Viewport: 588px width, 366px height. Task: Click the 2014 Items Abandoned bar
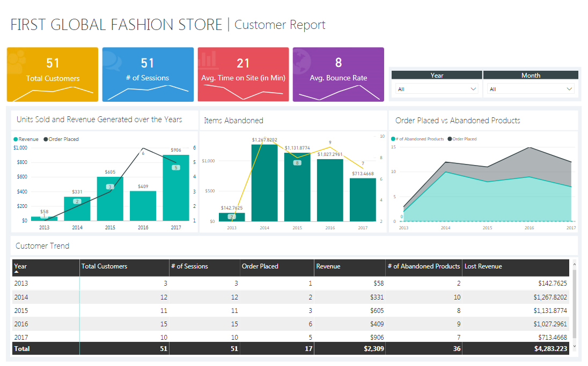click(x=264, y=182)
